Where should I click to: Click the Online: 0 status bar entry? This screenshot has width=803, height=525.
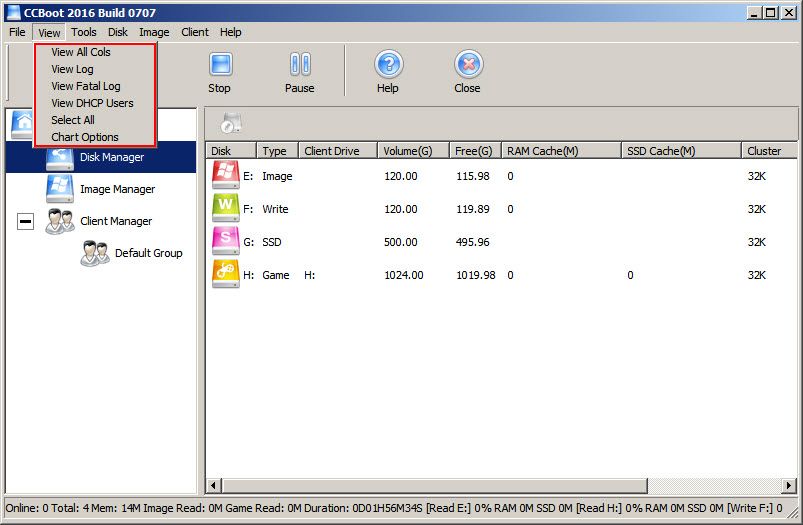pyautogui.click(x=27, y=508)
